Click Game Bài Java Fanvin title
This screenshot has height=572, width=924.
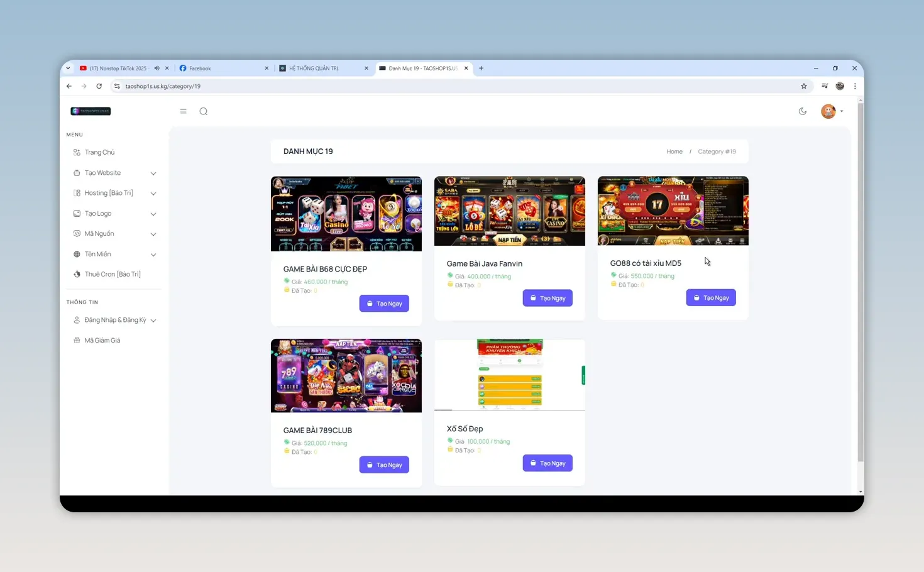(485, 264)
